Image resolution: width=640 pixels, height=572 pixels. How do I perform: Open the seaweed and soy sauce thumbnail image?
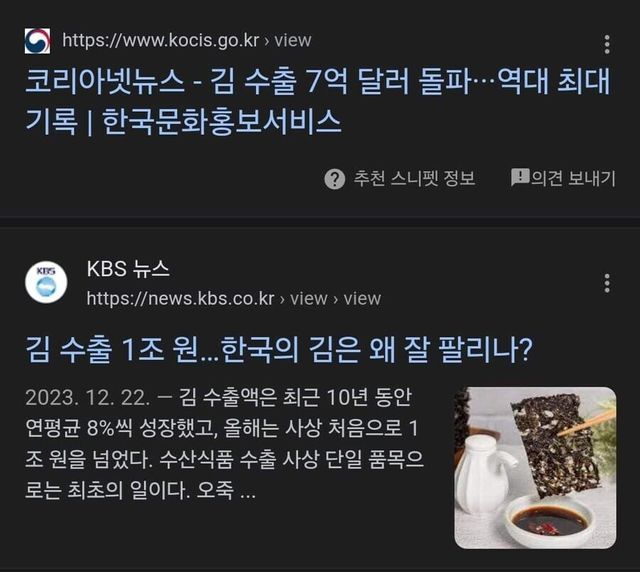pos(536,468)
